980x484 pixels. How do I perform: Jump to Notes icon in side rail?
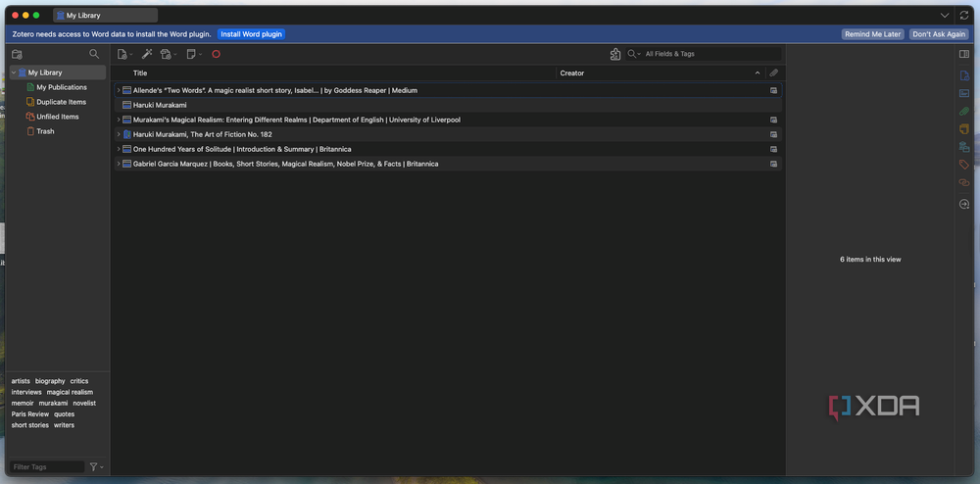(963, 129)
